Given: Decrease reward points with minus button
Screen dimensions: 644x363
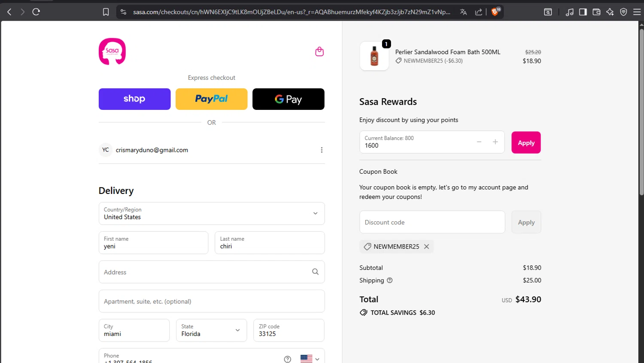Looking at the screenshot, I should click(x=479, y=142).
